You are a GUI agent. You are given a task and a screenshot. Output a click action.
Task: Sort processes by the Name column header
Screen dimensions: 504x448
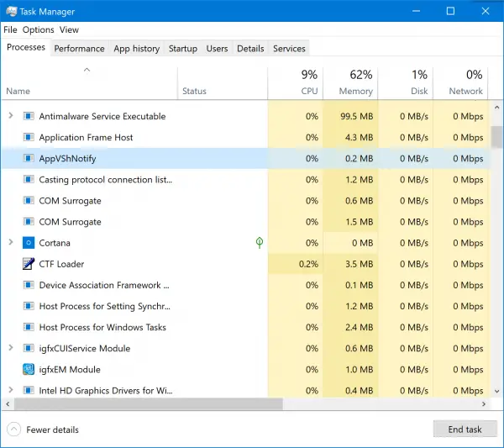tap(89, 83)
